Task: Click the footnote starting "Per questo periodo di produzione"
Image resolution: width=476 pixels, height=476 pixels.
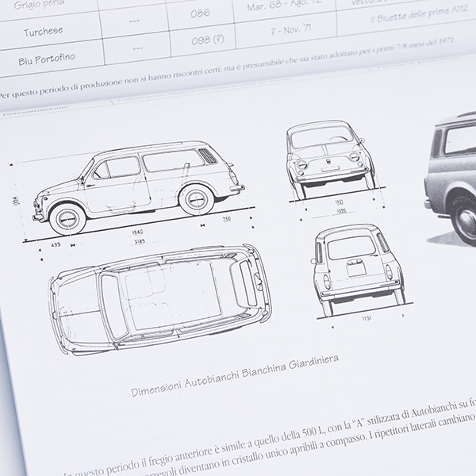Action: (x=226, y=67)
